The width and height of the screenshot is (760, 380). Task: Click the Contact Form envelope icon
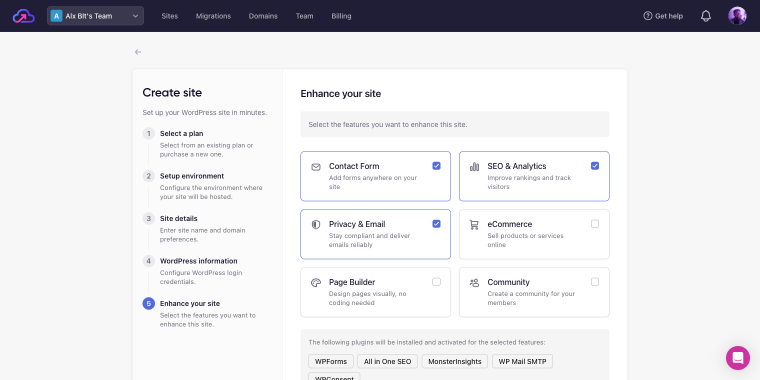[x=316, y=167]
